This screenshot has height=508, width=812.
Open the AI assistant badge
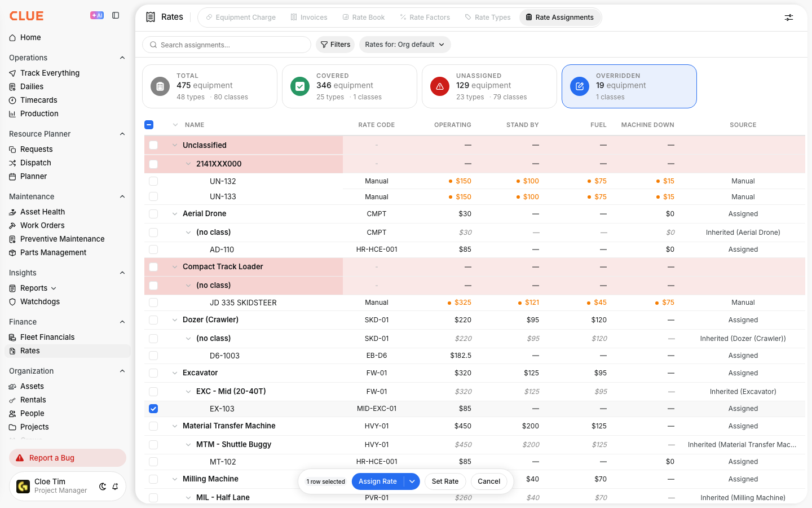pyautogui.click(x=97, y=16)
